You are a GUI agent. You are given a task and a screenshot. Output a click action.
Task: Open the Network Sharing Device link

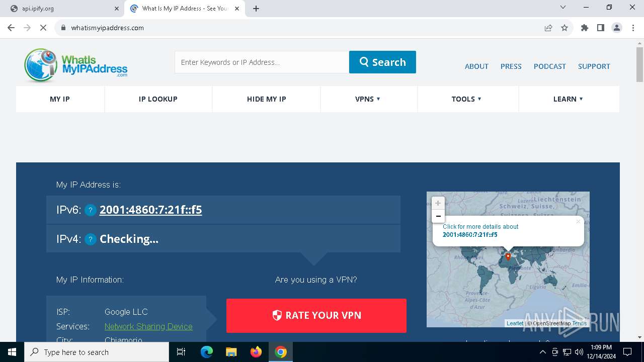click(x=148, y=326)
